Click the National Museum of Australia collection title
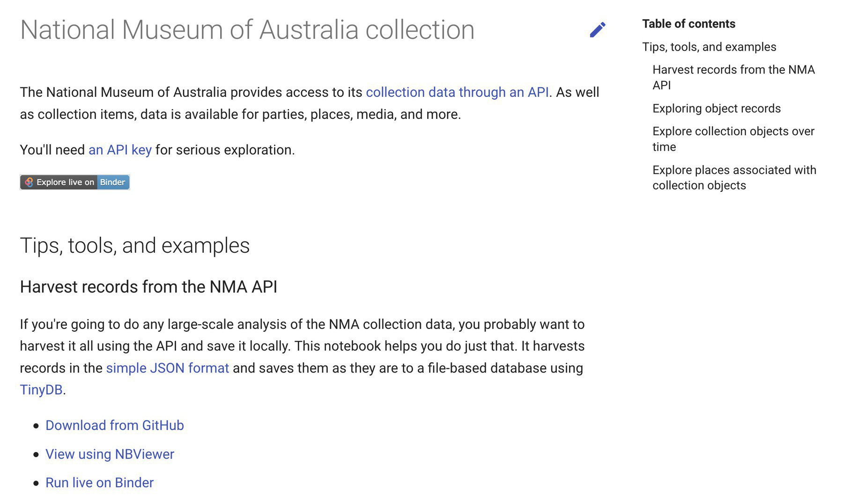This screenshot has height=504, width=843. [x=247, y=29]
